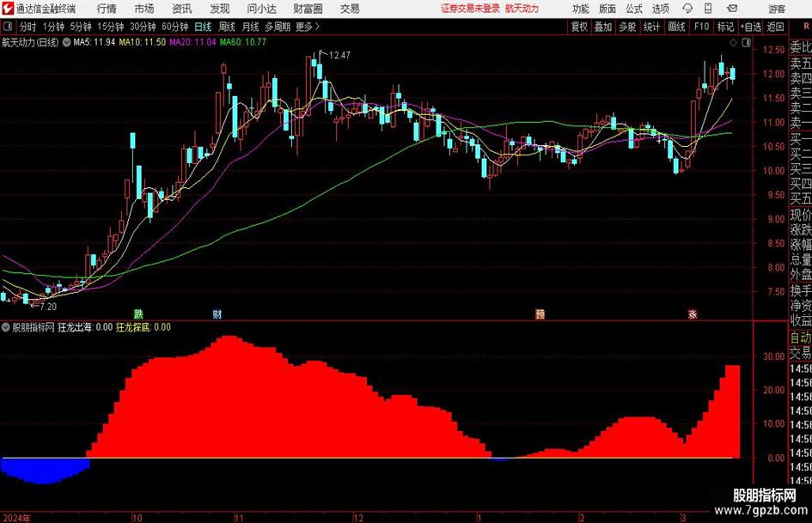Viewport: 812px width, 523px height.
Task: Expand the 航天动力 main chart indicator dropdown
Action: (66, 42)
